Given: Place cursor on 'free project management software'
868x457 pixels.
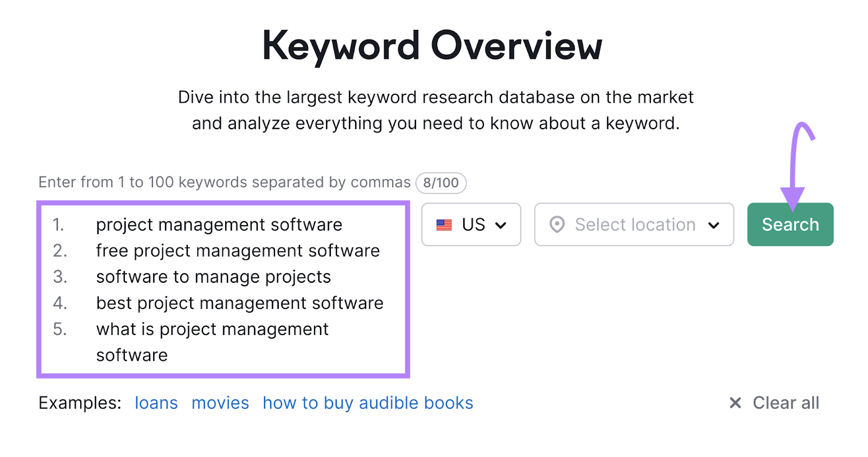Looking at the screenshot, I should [x=238, y=251].
